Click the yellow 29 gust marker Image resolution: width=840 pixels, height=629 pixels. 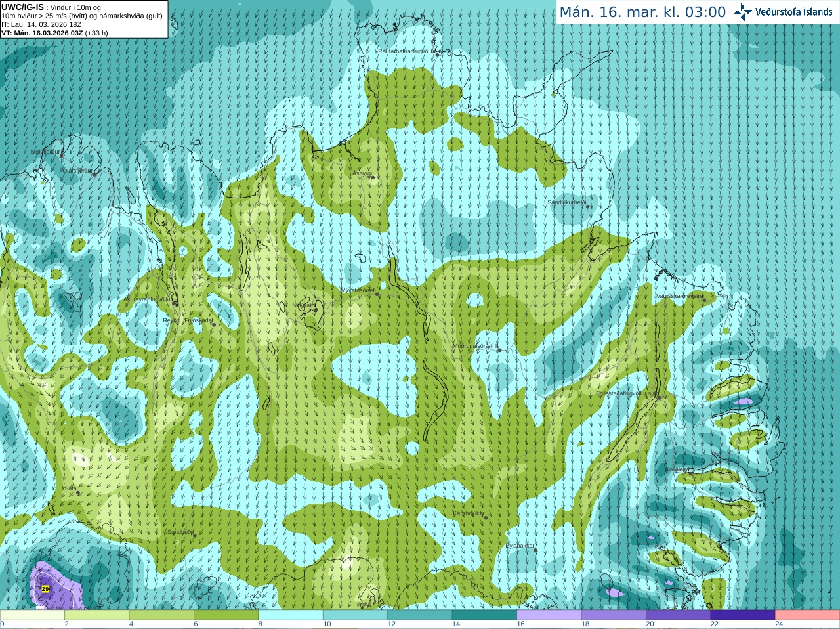click(45, 589)
